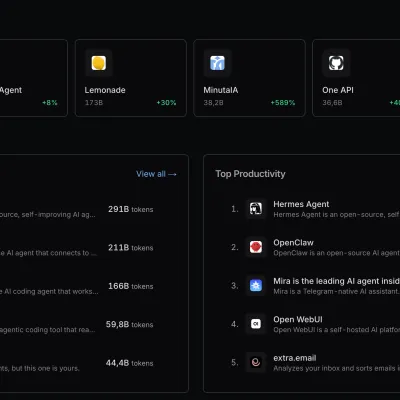
Task: Choose the Open WebUI list title
Action: 298,319
